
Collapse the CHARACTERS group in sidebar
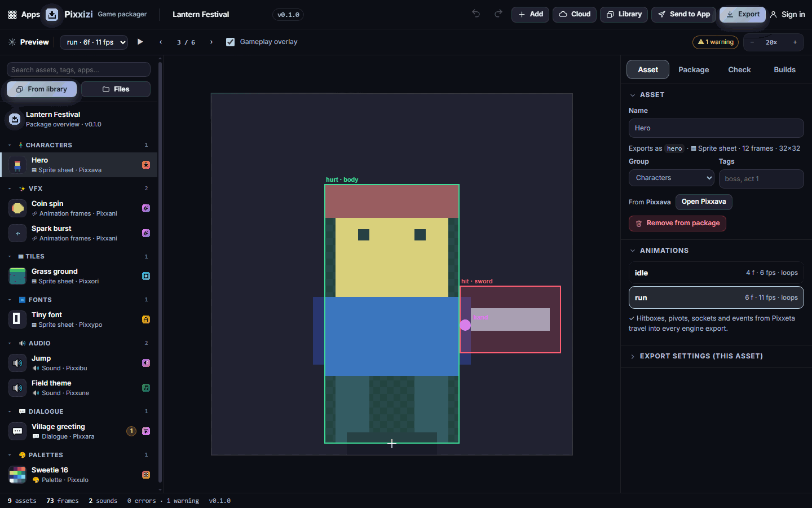click(10, 145)
